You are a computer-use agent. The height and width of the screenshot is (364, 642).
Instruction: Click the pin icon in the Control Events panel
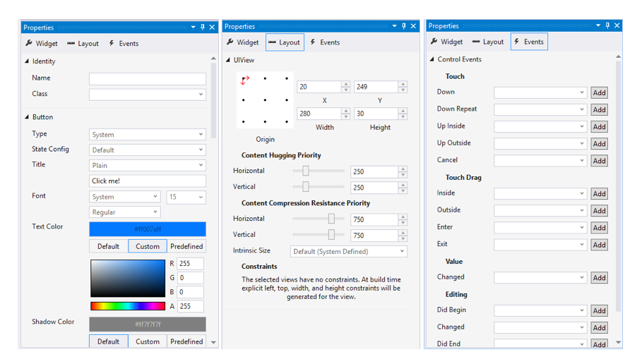[607, 26]
